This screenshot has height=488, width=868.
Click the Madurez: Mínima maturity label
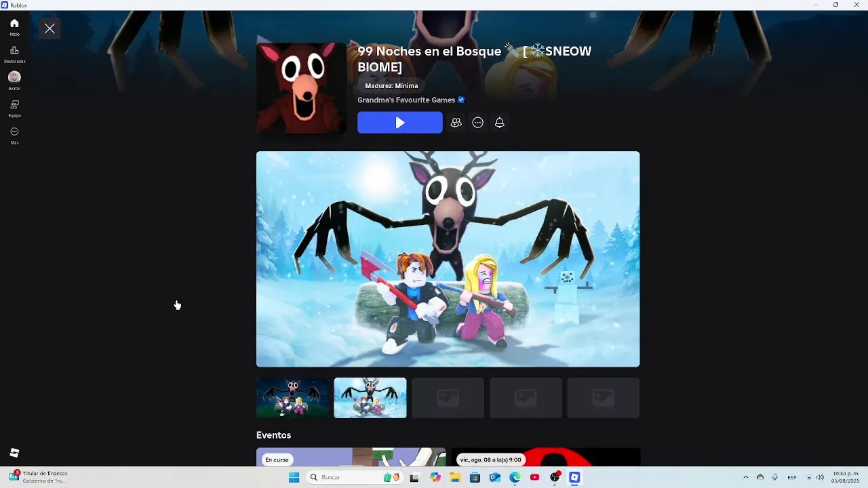click(391, 86)
